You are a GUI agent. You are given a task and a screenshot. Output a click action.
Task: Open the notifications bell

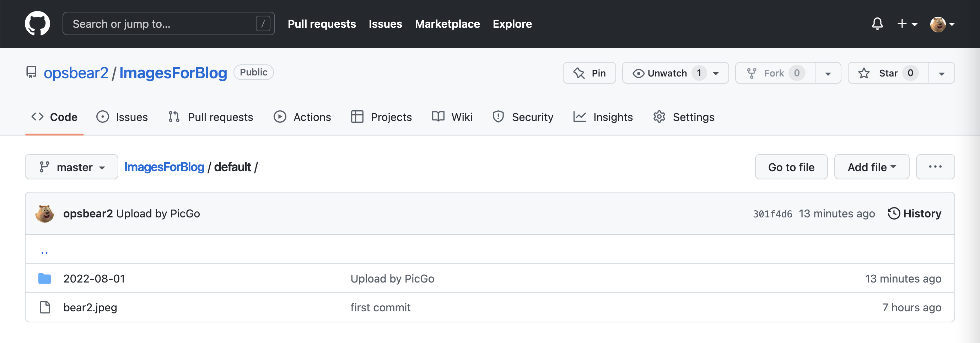[877, 23]
